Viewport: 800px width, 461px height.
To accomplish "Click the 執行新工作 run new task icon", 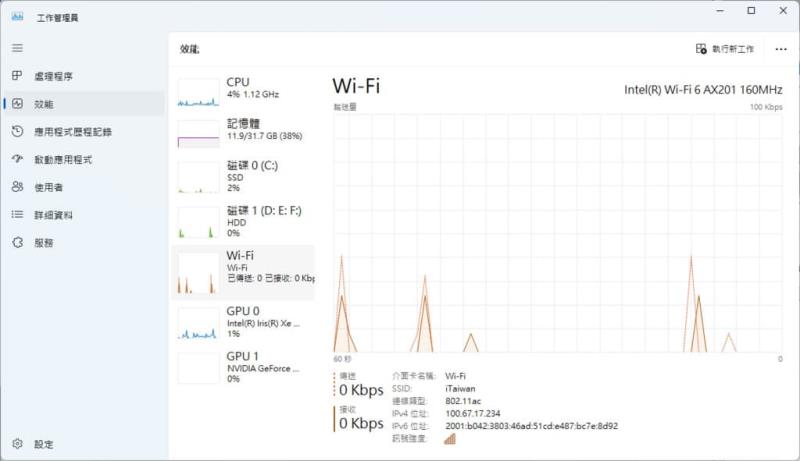I will 701,48.
